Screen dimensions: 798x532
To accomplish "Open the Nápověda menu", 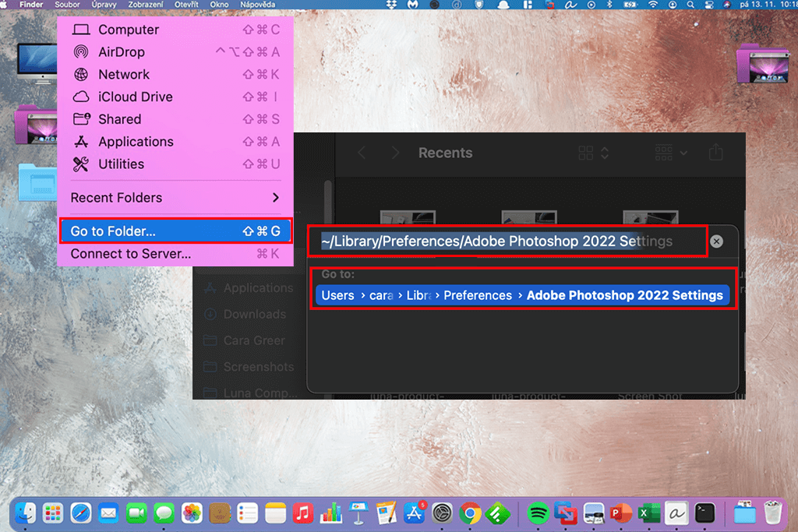I will (258, 5).
